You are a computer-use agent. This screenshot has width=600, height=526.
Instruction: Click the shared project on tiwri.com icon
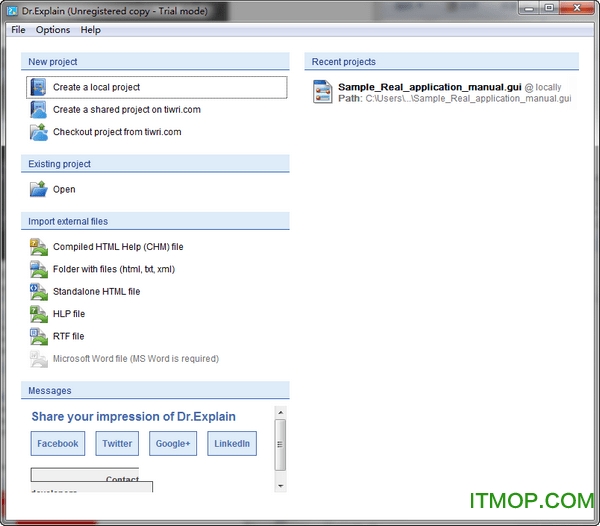39,110
